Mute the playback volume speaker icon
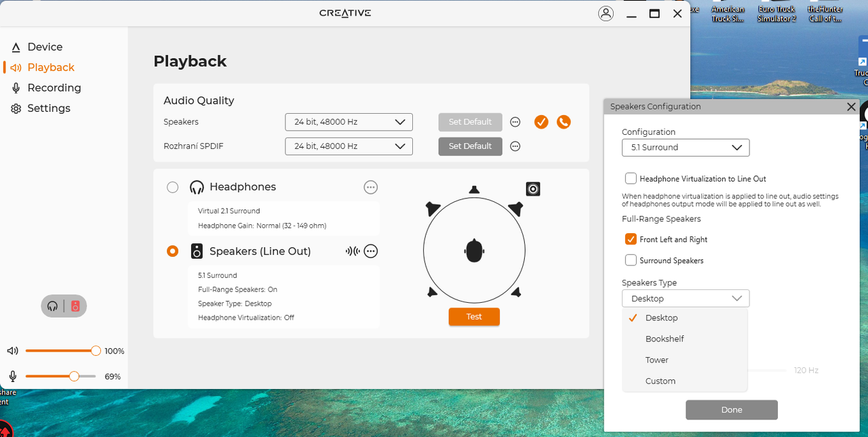This screenshot has height=437, width=868. 13,351
